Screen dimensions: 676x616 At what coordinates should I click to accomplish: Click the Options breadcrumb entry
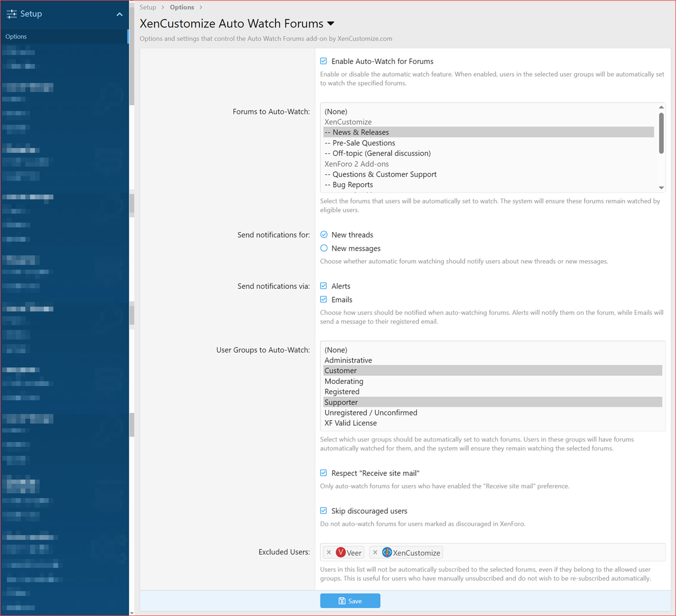point(182,7)
